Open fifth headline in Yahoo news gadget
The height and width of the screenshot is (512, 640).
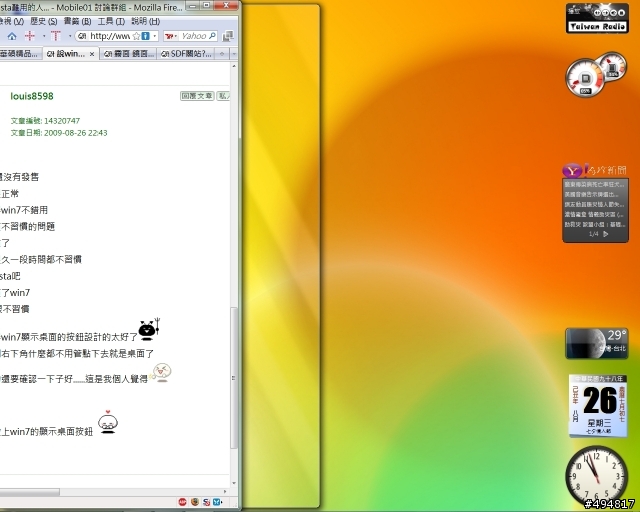click(595, 225)
